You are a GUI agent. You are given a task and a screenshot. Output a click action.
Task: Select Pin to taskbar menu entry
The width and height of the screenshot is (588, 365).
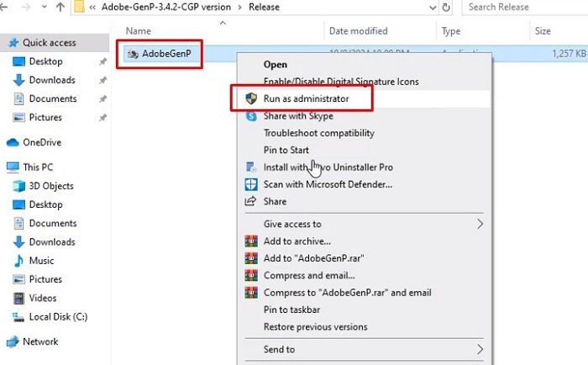(291, 309)
